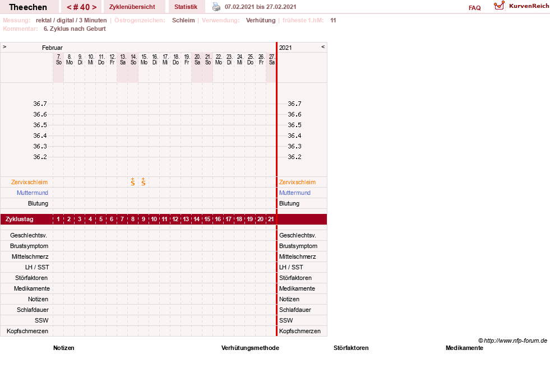
Task: Click cycle day 15 in Zyklustag bar
Action: (207, 220)
